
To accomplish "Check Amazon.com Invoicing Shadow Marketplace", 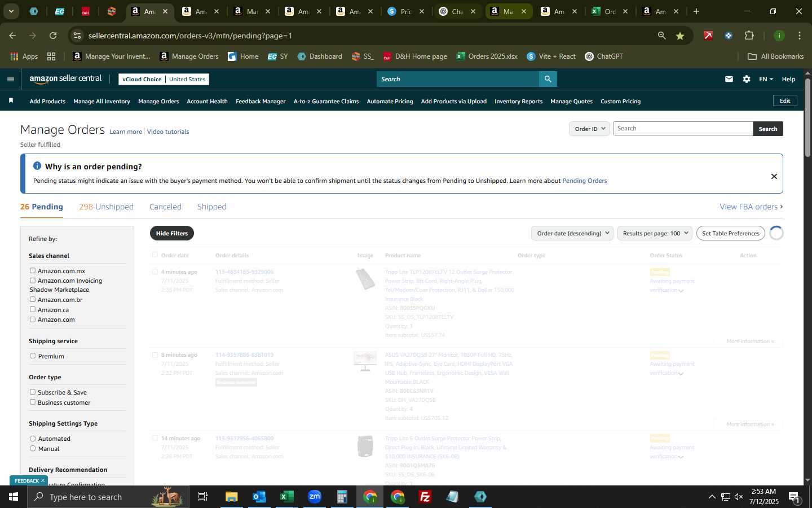I will 33,281.
